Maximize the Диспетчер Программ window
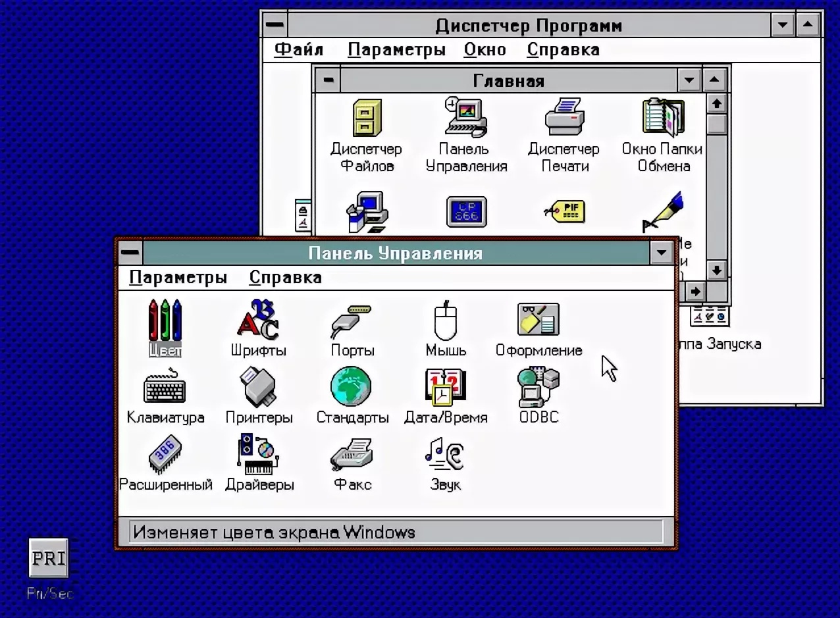Image resolution: width=840 pixels, height=618 pixels. tap(808, 26)
